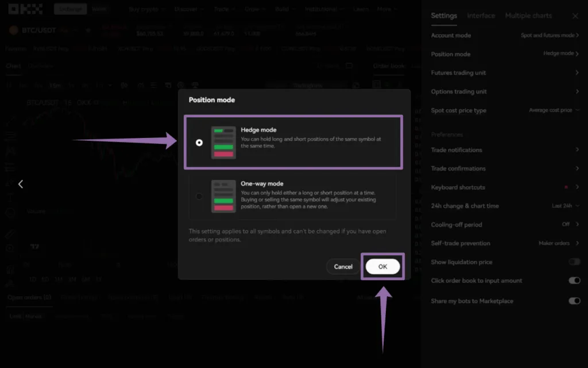Disable Click order book to input amount
This screenshot has width=588, height=368.
(x=574, y=281)
